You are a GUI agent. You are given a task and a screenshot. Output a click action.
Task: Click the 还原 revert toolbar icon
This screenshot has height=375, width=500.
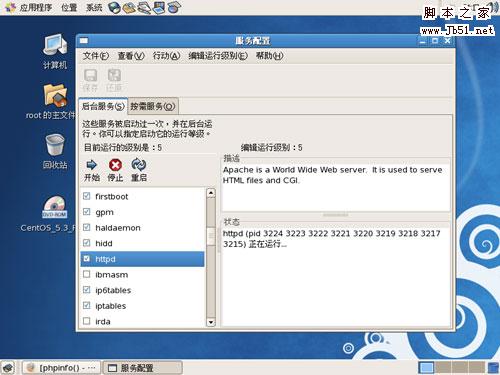114,75
